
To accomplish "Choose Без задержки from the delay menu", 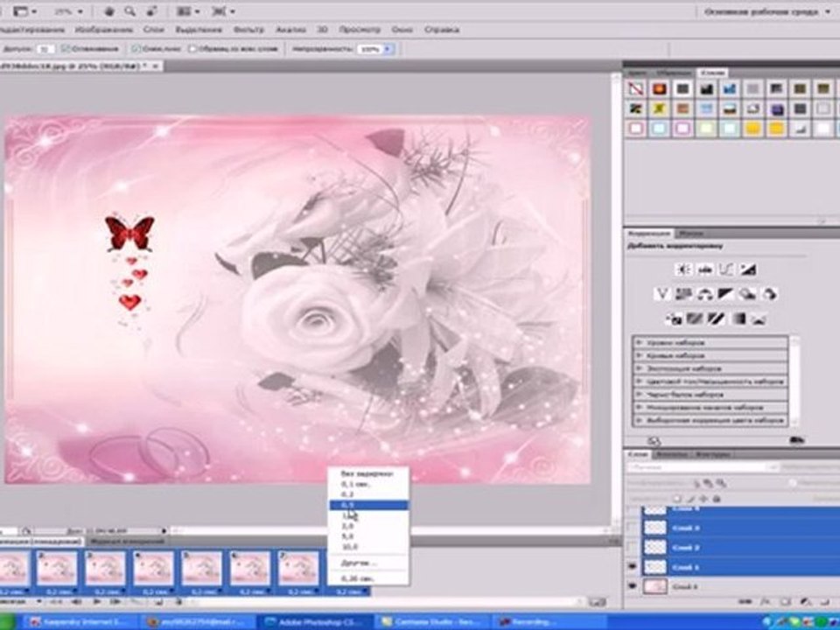I will click(x=368, y=473).
